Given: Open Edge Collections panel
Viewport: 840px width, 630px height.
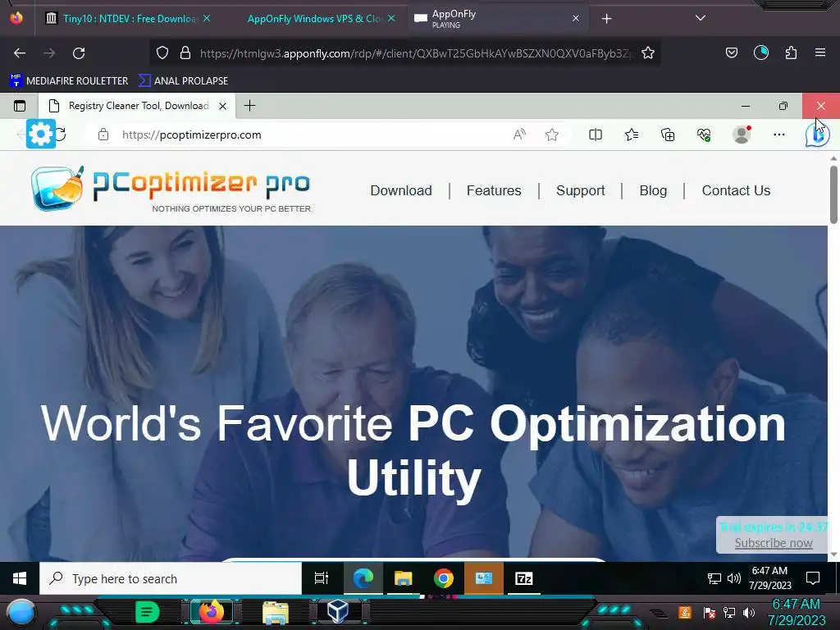Looking at the screenshot, I should [x=668, y=135].
